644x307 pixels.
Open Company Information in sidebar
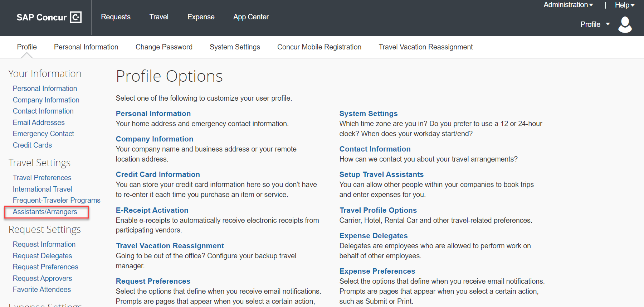[x=46, y=100]
